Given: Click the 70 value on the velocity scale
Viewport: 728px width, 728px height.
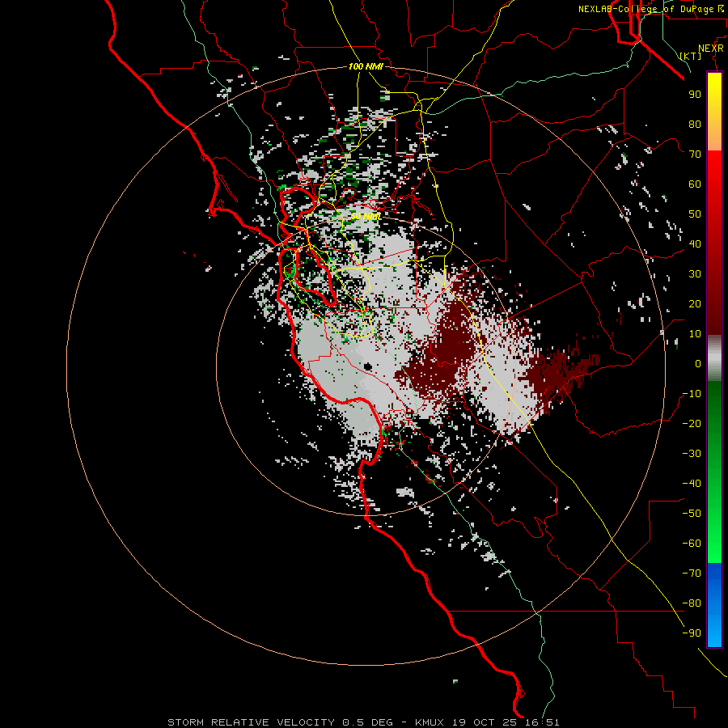Looking at the screenshot, I should pyautogui.click(x=695, y=154).
